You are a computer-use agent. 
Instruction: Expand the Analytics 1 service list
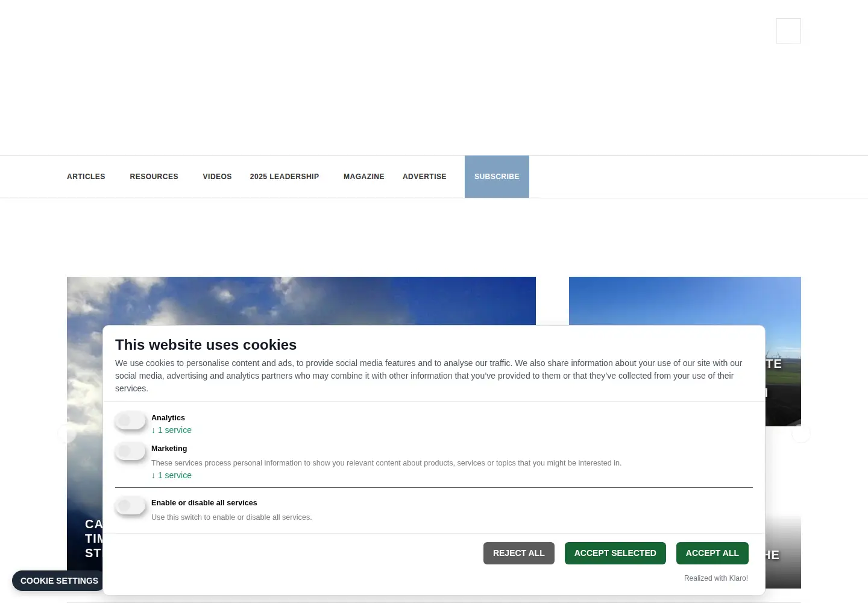pos(171,430)
